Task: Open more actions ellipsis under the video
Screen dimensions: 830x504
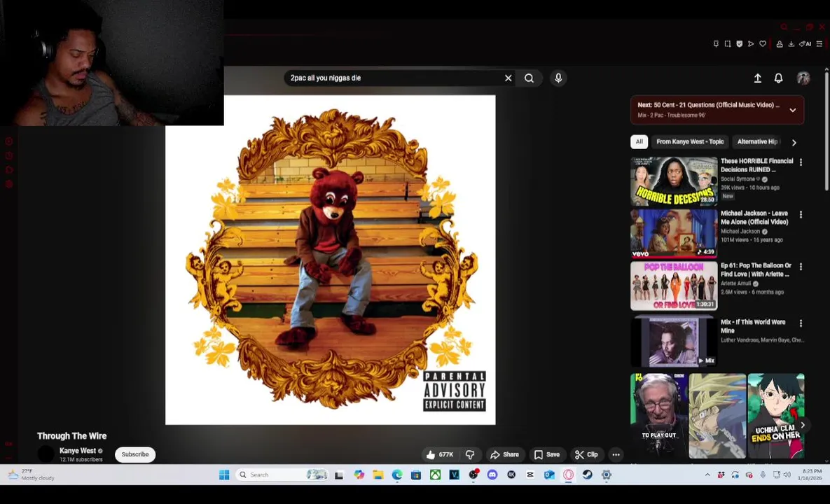Action: [x=616, y=454]
